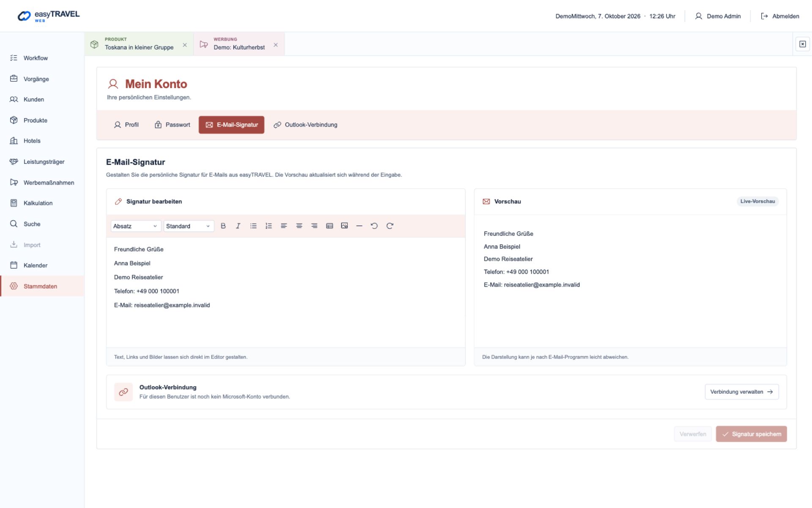Click the E-Mail line in the editor
This screenshot has width=812, height=508.
point(162,305)
